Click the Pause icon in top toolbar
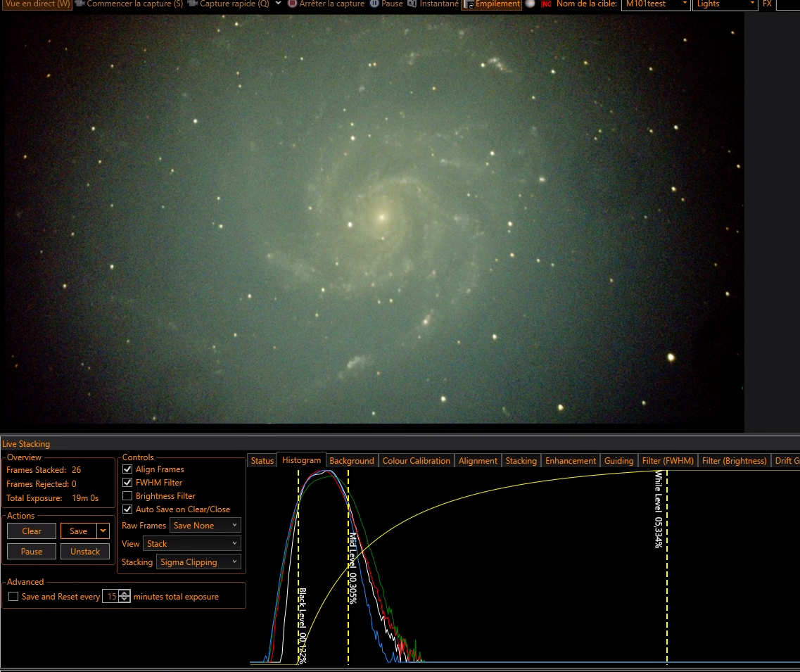800x672 pixels. (374, 4)
